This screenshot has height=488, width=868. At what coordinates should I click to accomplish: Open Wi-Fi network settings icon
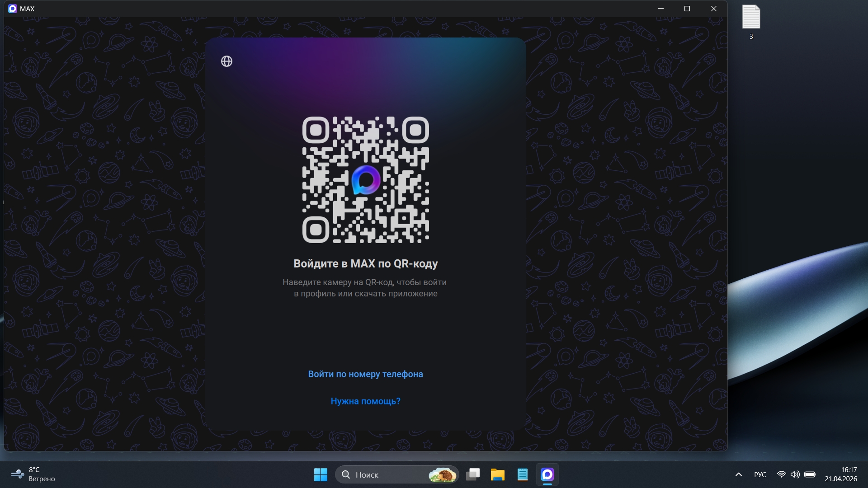tap(781, 474)
